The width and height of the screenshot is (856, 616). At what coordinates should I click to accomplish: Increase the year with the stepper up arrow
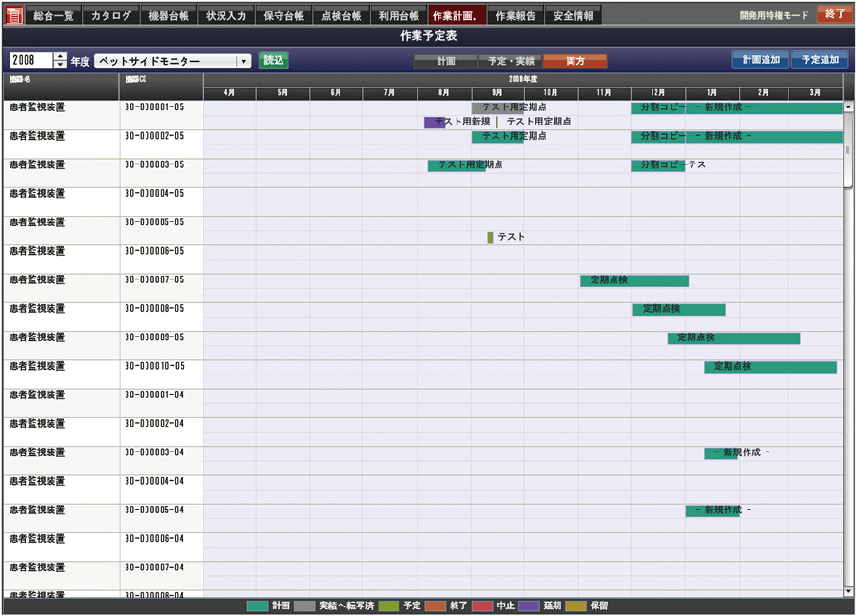[x=61, y=56]
